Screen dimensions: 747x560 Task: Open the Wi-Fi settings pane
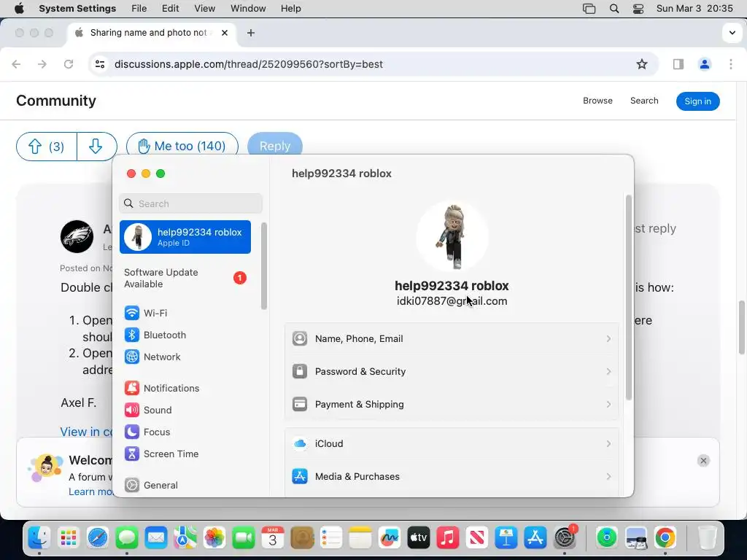[145, 313]
